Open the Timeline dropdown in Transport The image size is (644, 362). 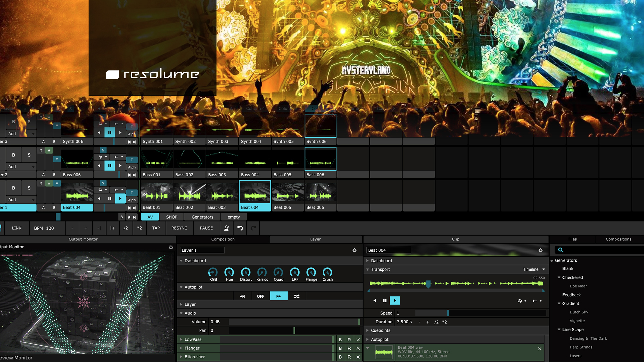[x=534, y=269]
